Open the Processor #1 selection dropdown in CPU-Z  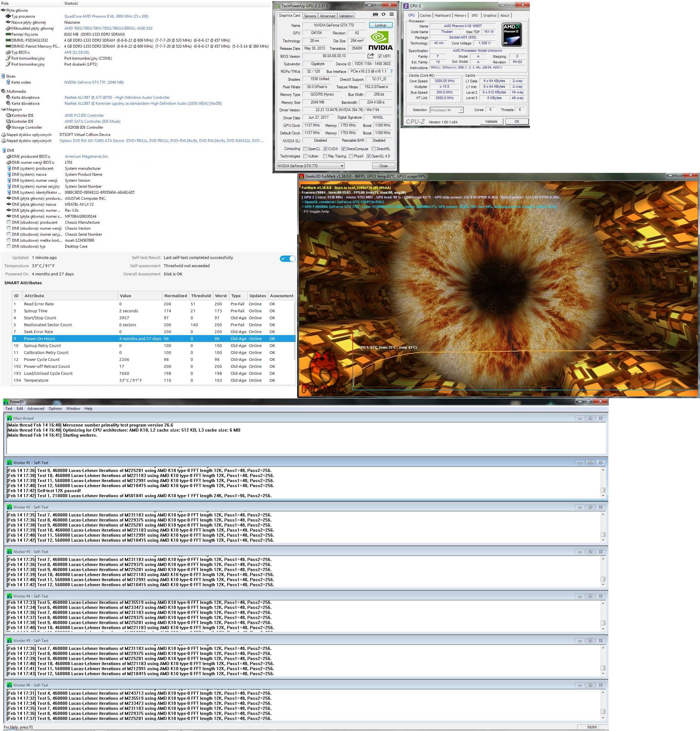446,110
